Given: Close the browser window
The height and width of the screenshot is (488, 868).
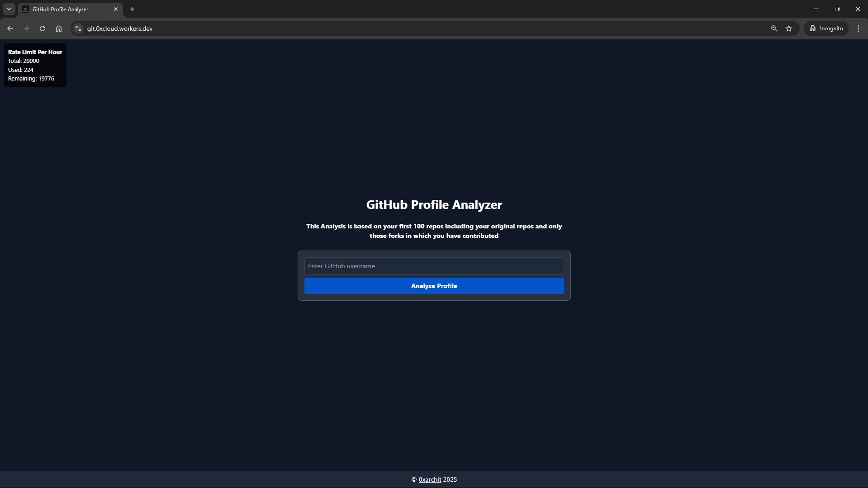Looking at the screenshot, I should coord(858,9).
